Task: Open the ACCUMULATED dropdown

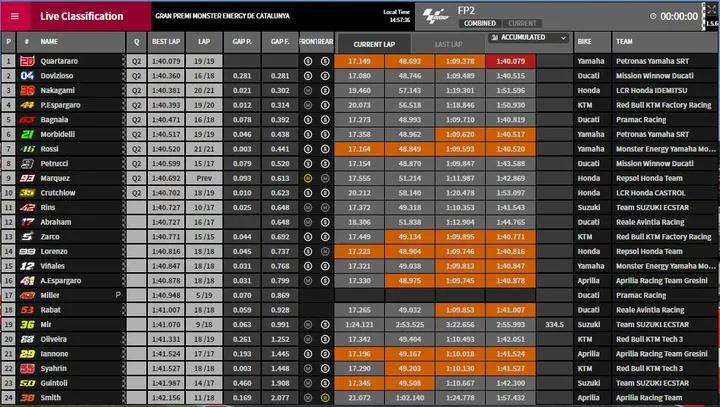Action: point(529,38)
